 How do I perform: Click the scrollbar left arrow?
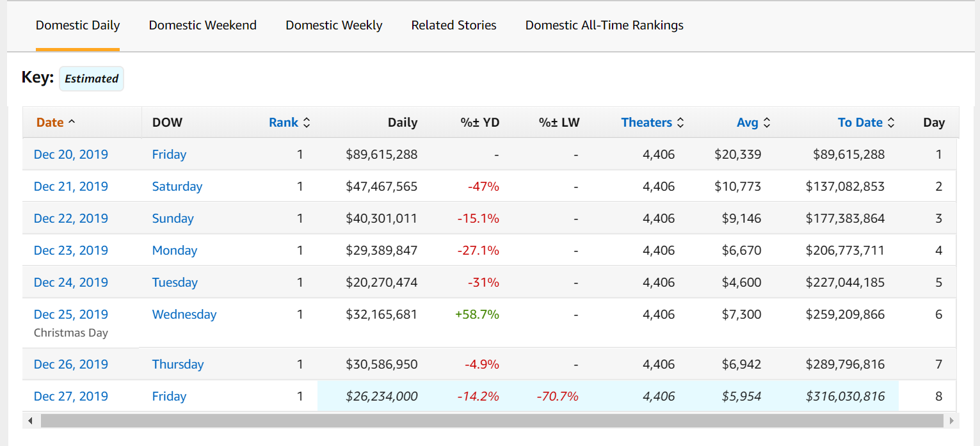(29, 420)
